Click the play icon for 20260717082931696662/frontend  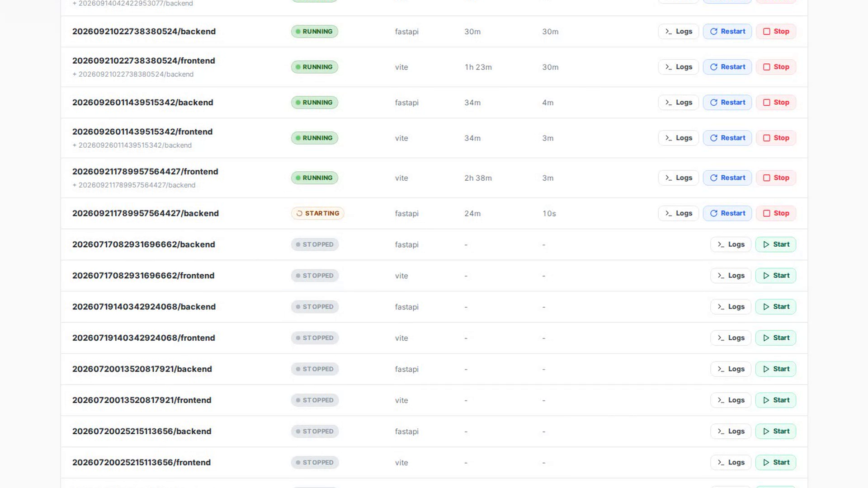pyautogui.click(x=766, y=276)
